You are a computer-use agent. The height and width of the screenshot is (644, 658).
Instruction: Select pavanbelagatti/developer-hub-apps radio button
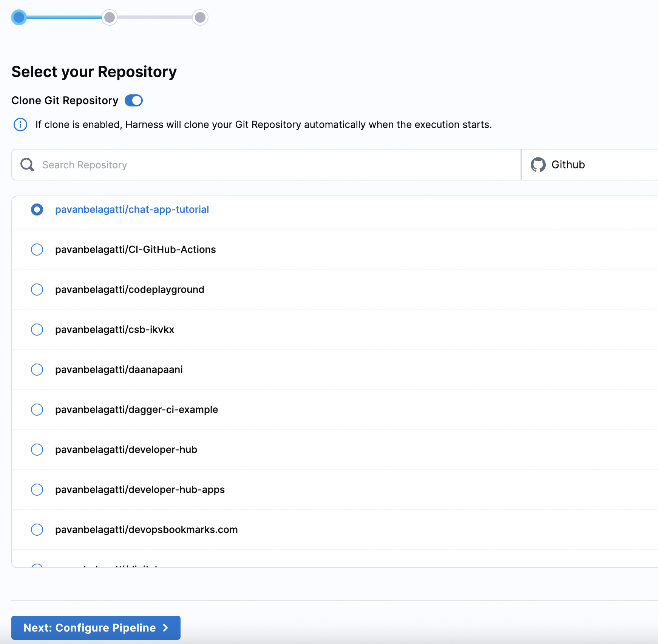click(x=37, y=490)
